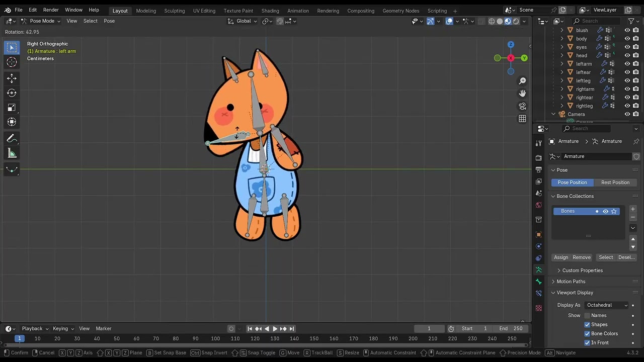Expand the body object in outliner
Image resolution: width=644 pixels, height=362 pixels.
coord(562,39)
